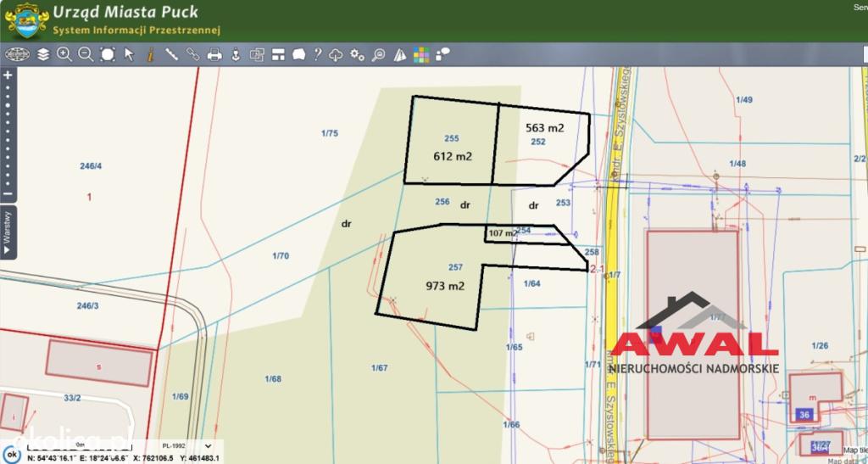868x464 pixels.
Task: Open the layers stack tool
Action: click(x=43, y=54)
